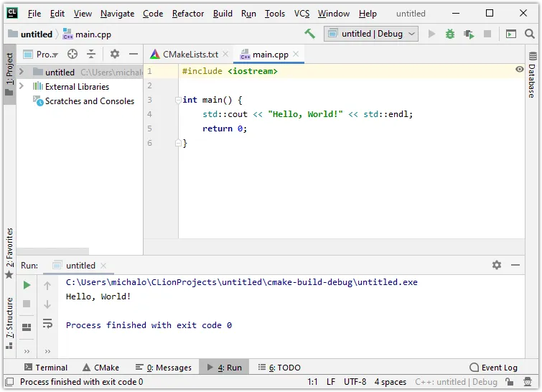542x392 pixels.
Task: Click the 1:1 cursor position indicator
Action: [x=312, y=382]
